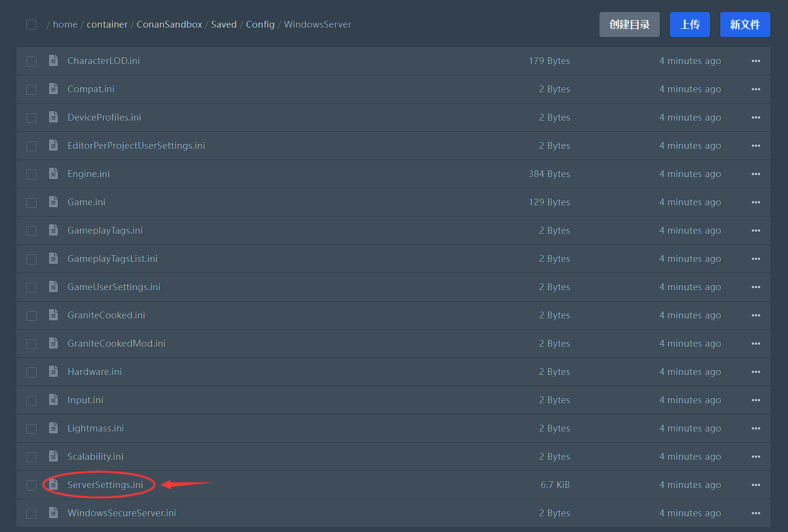
Task: Open the Scalability.ini file name
Action: (96, 457)
